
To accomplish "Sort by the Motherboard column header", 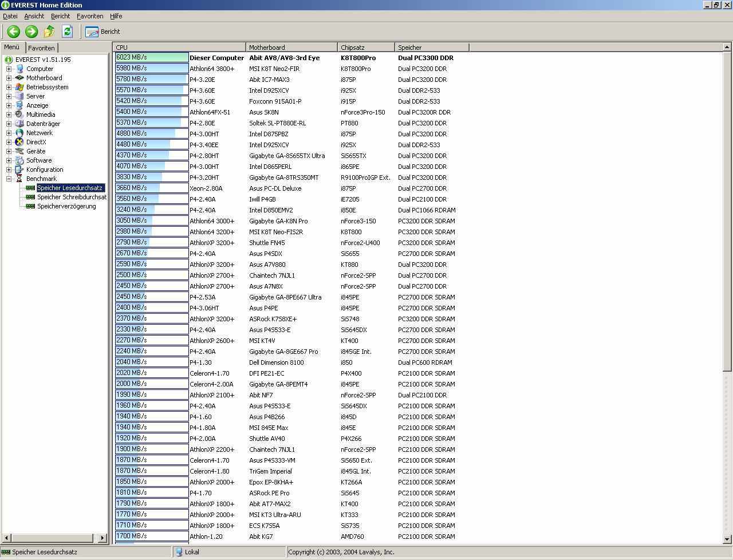I will click(291, 48).
